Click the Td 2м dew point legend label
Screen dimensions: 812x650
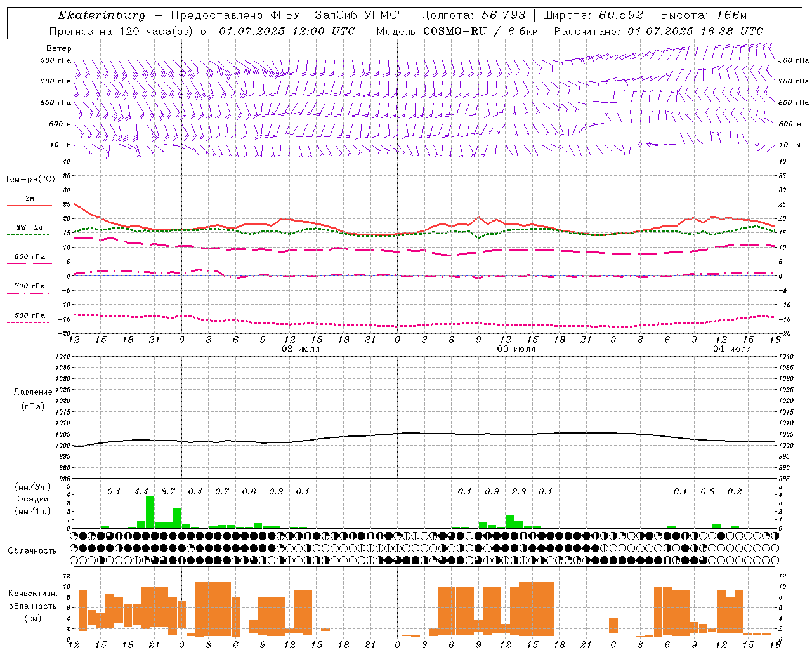point(30,227)
